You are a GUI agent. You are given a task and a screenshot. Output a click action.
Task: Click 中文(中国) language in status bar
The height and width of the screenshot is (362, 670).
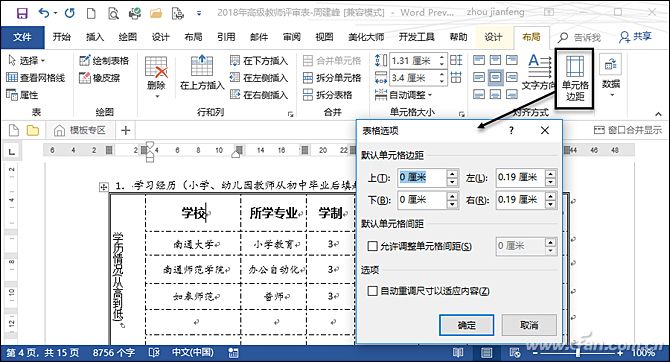[x=192, y=353]
